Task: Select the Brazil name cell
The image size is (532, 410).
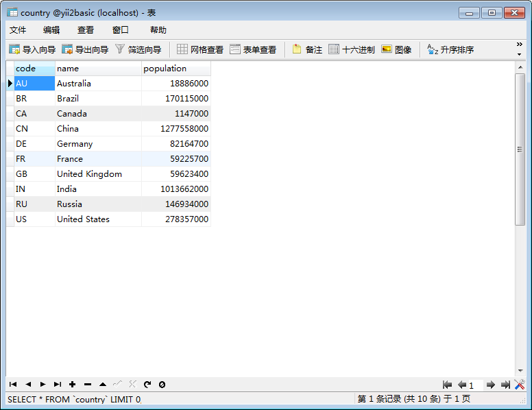Action: coord(98,99)
